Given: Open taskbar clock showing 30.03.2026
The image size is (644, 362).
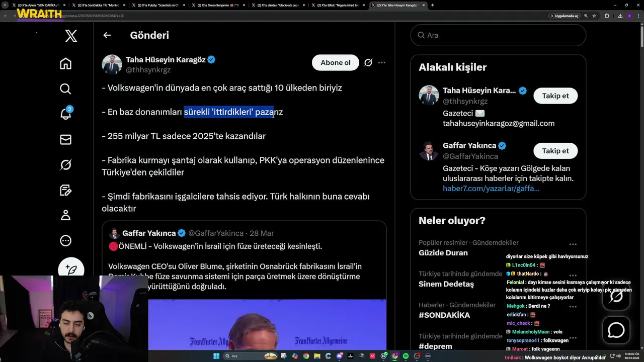Looking at the screenshot, I should (631, 355).
